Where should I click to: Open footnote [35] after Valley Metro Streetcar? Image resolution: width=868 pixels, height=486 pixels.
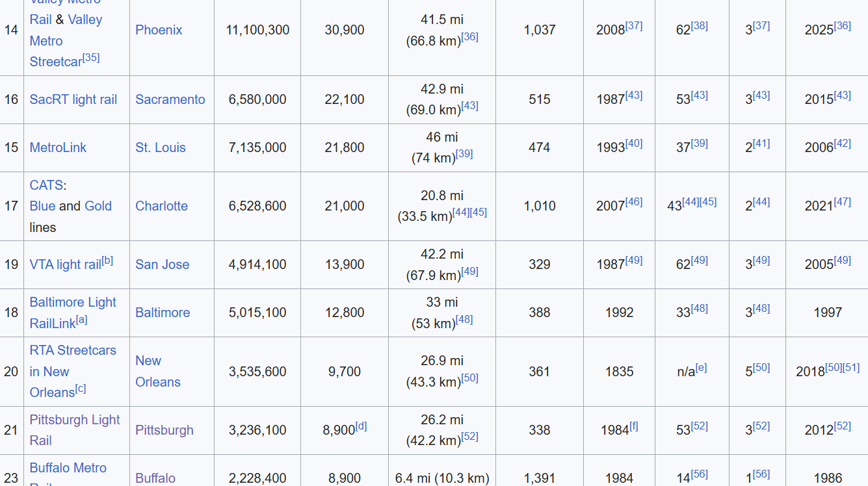91,57
